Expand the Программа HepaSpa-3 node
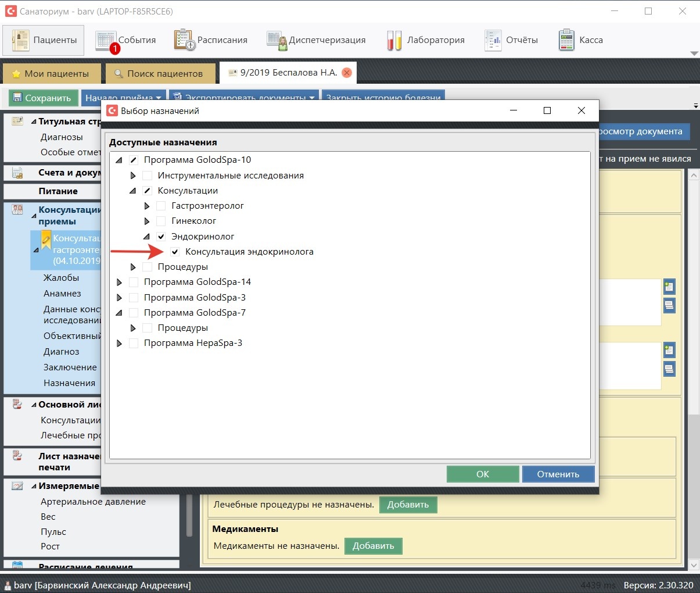 coord(119,344)
